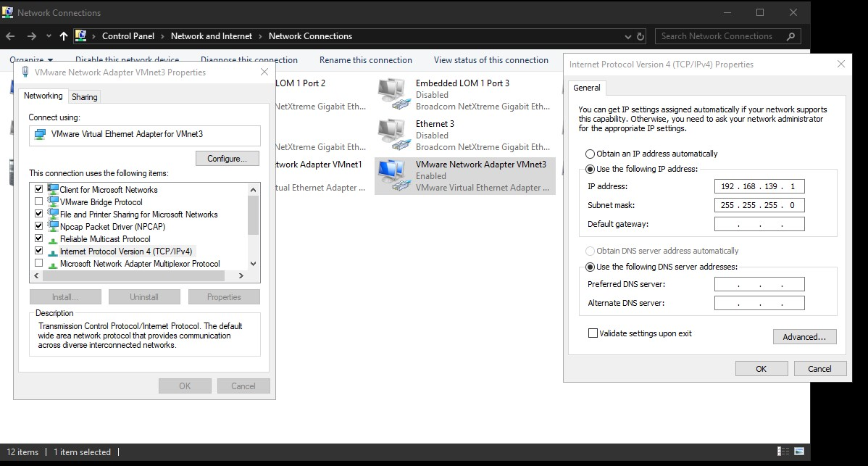The height and width of the screenshot is (466, 868).
Task: Open the Advanced... settings button
Action: (804, 337)
